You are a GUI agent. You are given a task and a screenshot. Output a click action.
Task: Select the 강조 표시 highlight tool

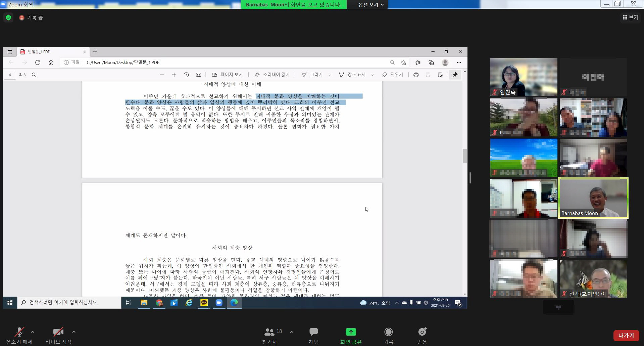(352, 75)
